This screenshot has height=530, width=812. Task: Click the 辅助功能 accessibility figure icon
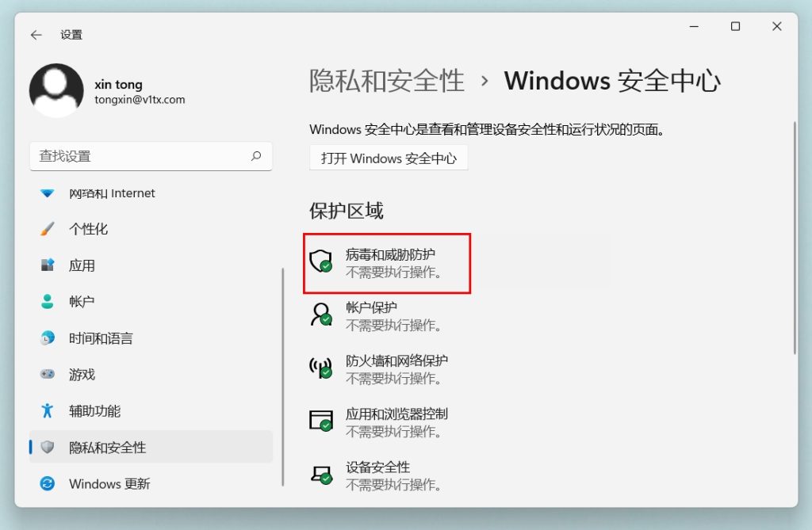pyautogui.click(x=47, y=410)
